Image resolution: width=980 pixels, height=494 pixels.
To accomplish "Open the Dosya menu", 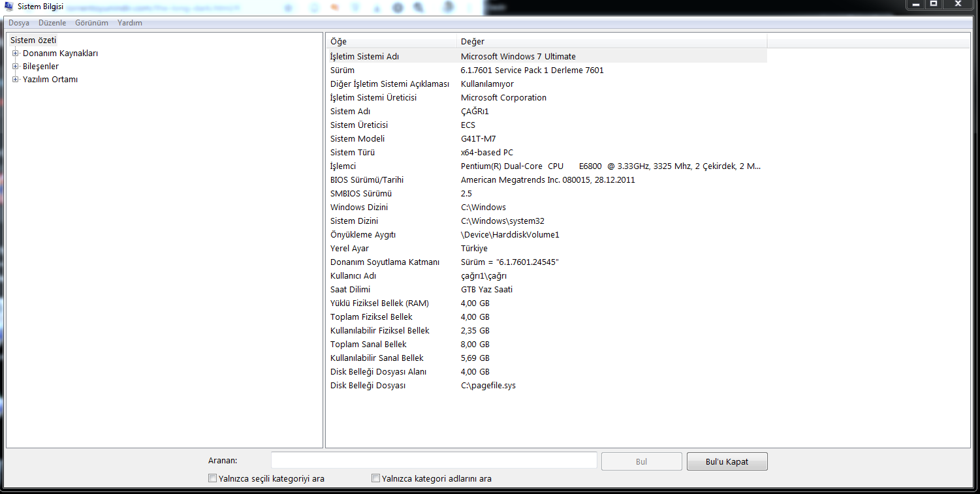I will (x=19, y=23).
